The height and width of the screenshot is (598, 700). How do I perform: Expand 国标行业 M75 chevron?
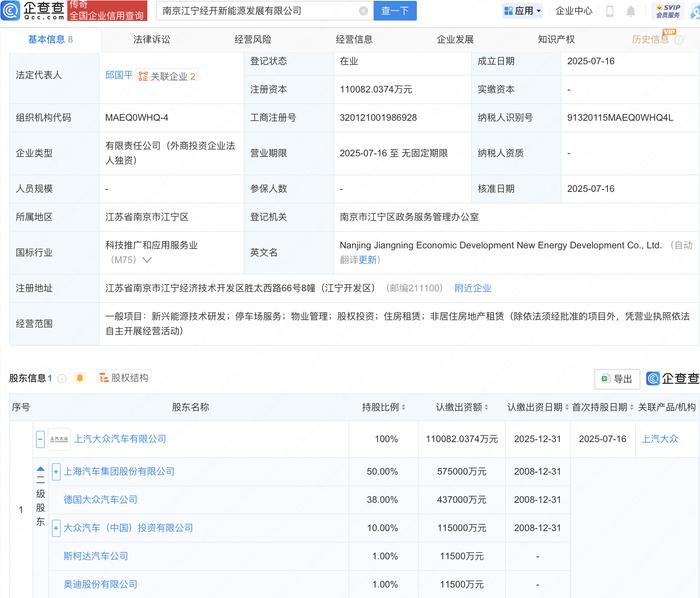pyautogui.click(x=146, y=260)
